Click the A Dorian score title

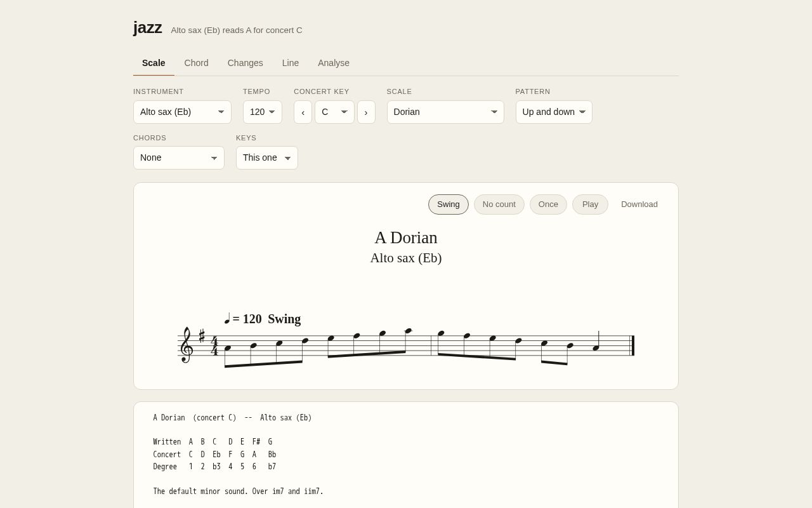[406, 237]
